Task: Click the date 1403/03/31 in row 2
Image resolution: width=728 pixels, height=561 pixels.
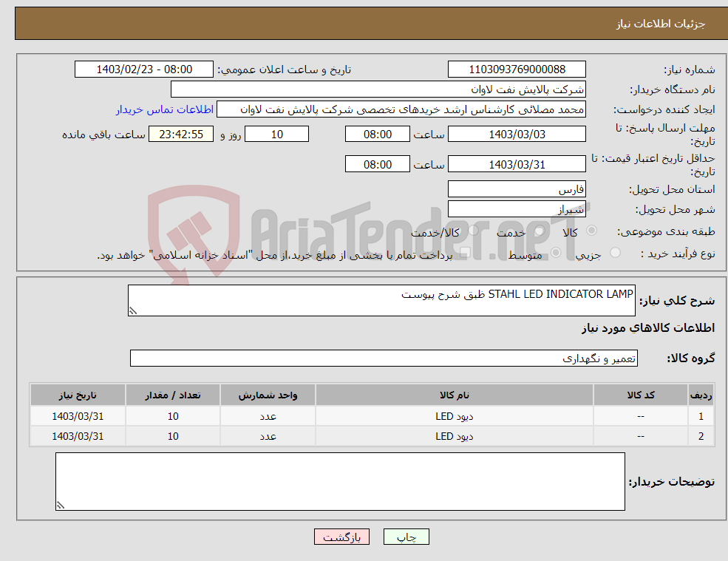Action: click(78, 436)
